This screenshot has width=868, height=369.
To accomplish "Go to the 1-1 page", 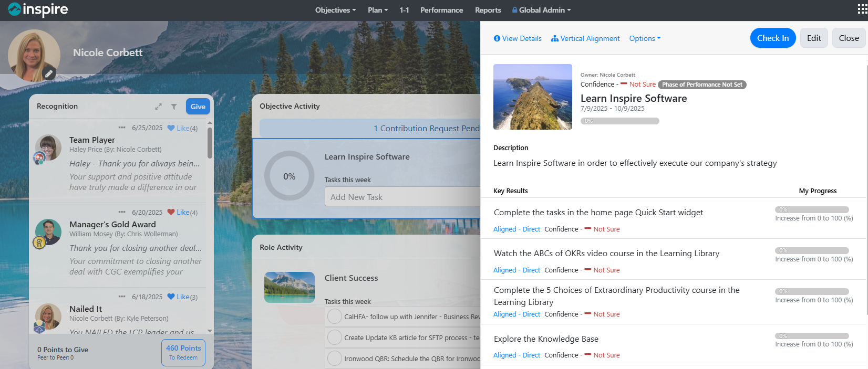I will tap(404, 10).
